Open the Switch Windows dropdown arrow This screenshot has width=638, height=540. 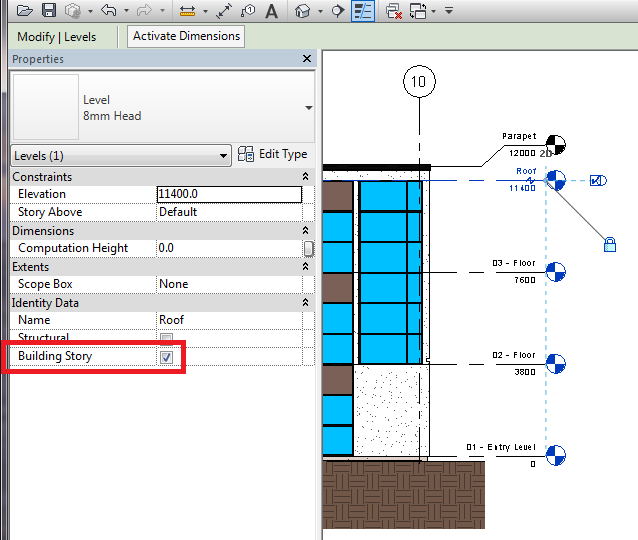coord(433,11)
